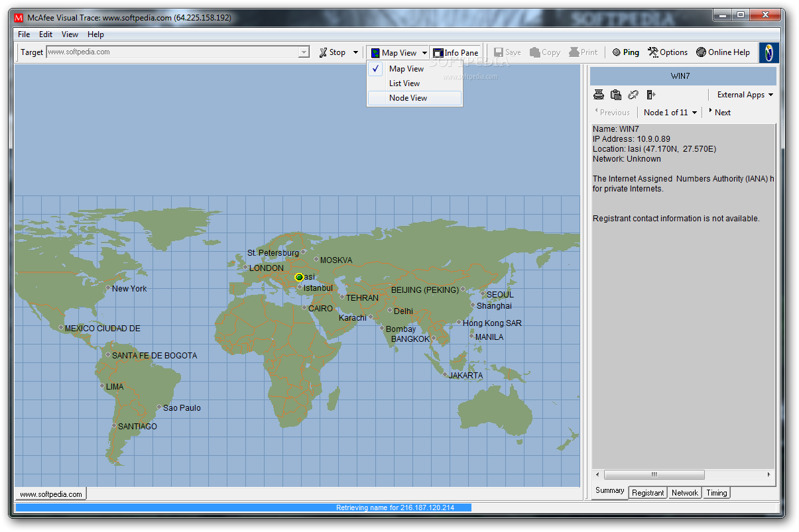Open Online Help
Image resolution: width=799 pixels, height=532 pixels.
point(723,52)
